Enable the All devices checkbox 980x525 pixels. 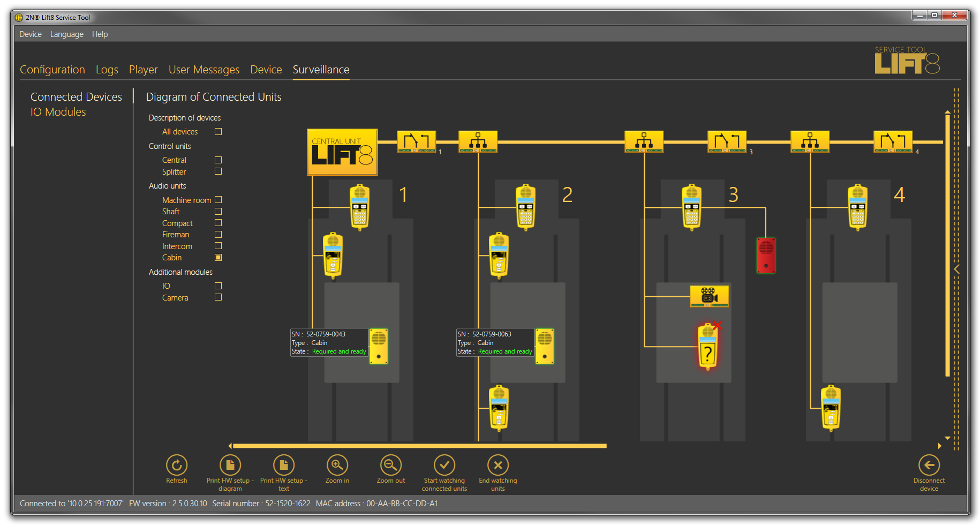point(218,132)
